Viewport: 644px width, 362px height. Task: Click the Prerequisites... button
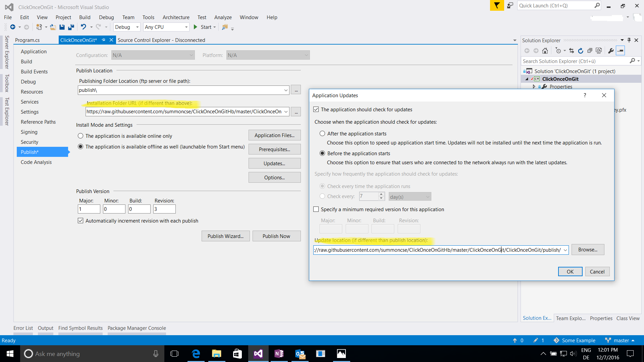click(274, 149)
